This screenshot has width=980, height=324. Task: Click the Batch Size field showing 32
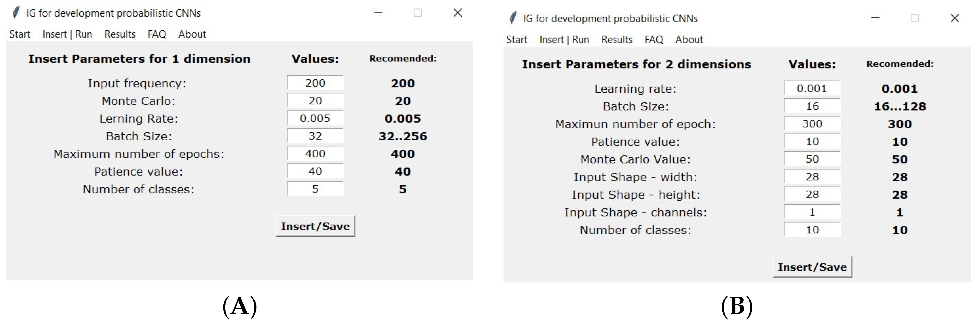click(x=315, y=136)
